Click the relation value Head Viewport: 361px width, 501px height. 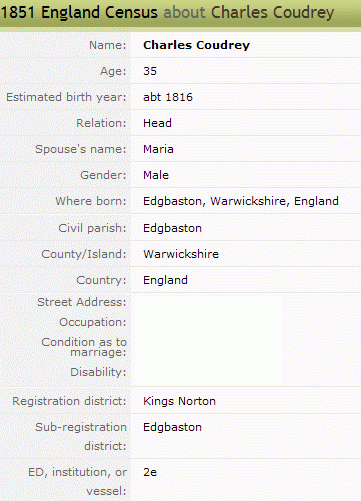(157, 123)
